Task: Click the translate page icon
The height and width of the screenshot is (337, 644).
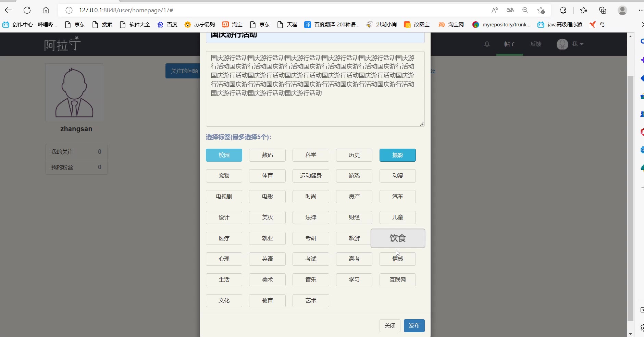Action: click(x=510, y=10)
